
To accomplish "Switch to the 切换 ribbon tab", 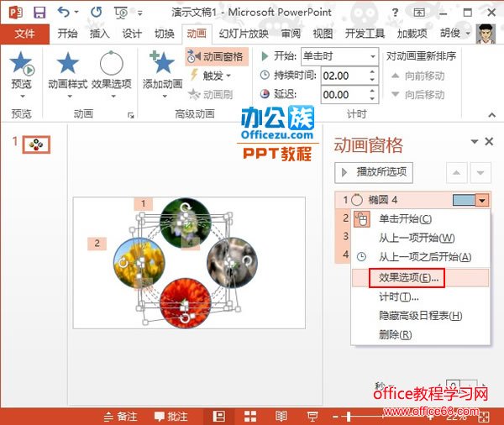I will click(x=165, y=34).
